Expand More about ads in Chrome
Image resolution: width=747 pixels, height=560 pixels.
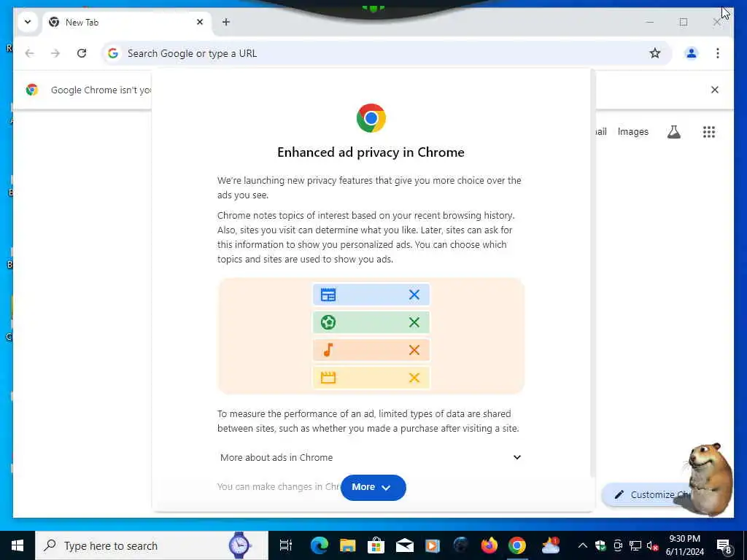coord(370,457)
